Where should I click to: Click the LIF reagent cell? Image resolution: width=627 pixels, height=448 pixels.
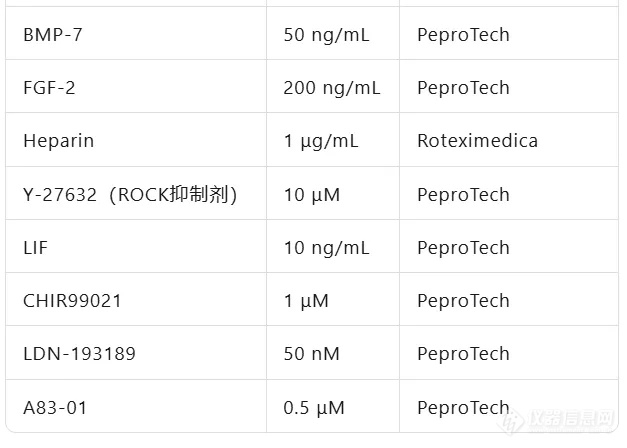click(x=35, y=247)
